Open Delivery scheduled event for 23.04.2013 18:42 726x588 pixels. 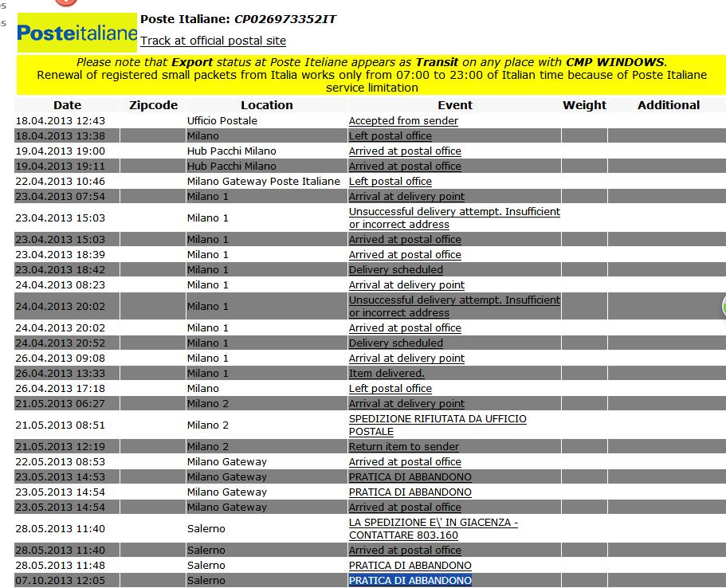[396, 270]
